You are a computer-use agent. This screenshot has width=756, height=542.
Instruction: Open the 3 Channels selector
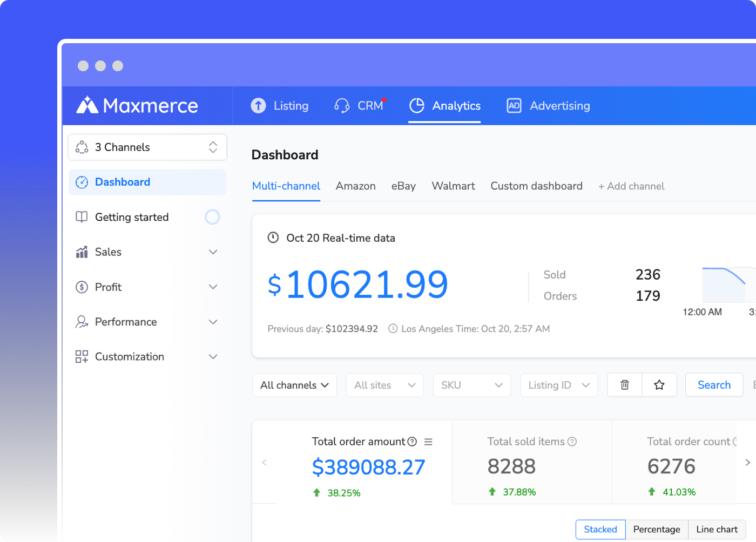point(147,147)
